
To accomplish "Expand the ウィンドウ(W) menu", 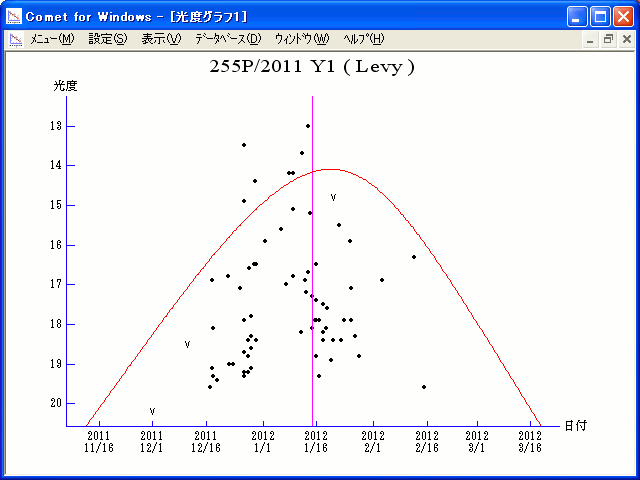I will coord(301,39).
